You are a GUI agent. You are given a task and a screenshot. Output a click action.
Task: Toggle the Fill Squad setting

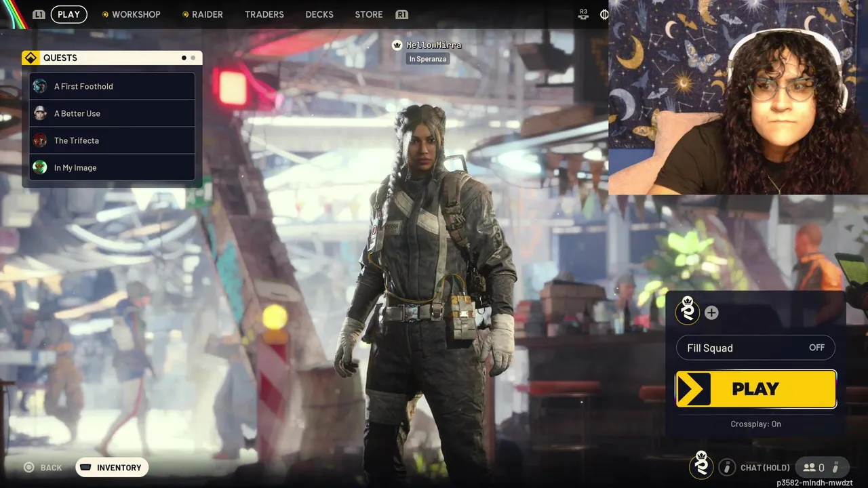coord(755,348)
